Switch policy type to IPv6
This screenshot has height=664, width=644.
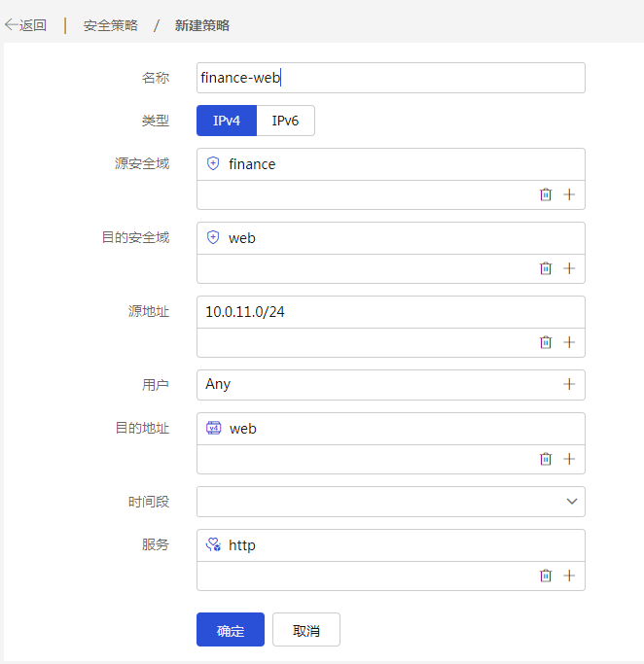click(285, 121)
